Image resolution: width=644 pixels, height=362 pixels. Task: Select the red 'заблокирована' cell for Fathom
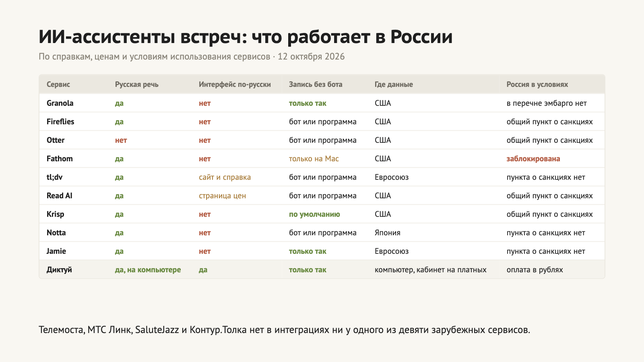click(533, 158)
